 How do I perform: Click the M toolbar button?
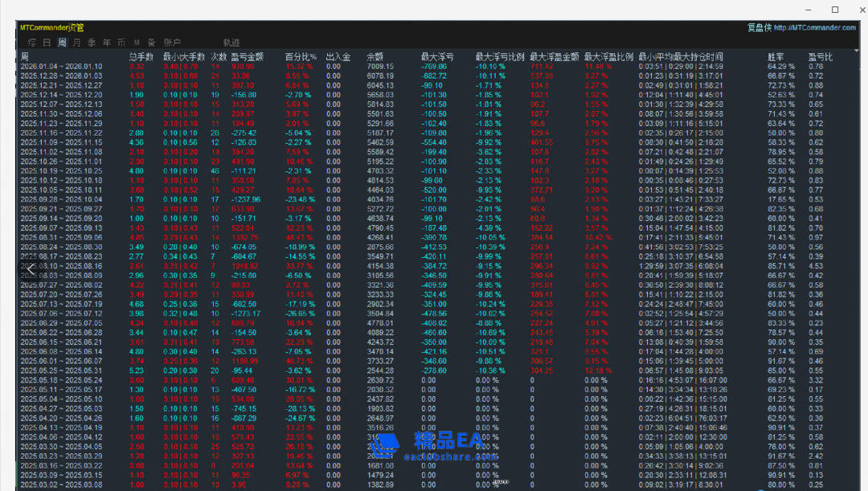137,43
